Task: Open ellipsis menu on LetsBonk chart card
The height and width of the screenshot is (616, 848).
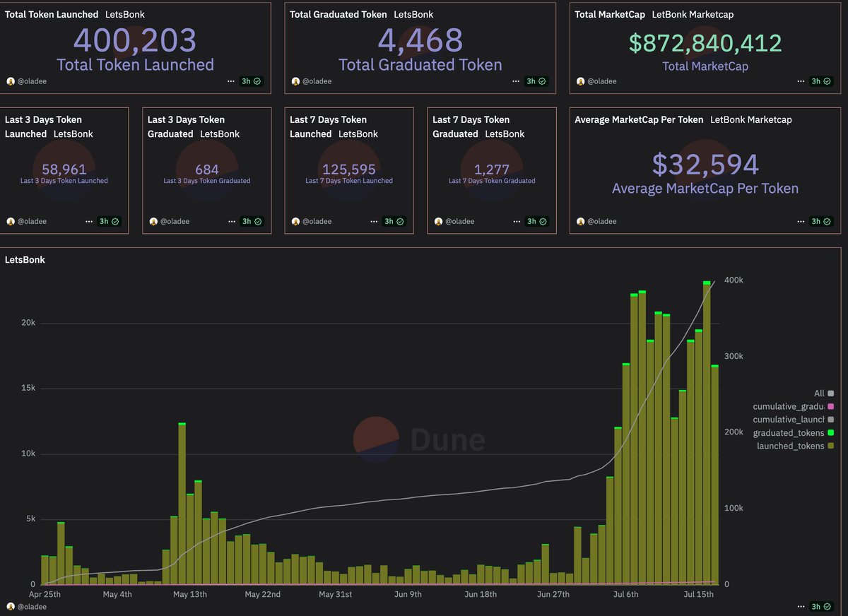Action: point(801,606)
